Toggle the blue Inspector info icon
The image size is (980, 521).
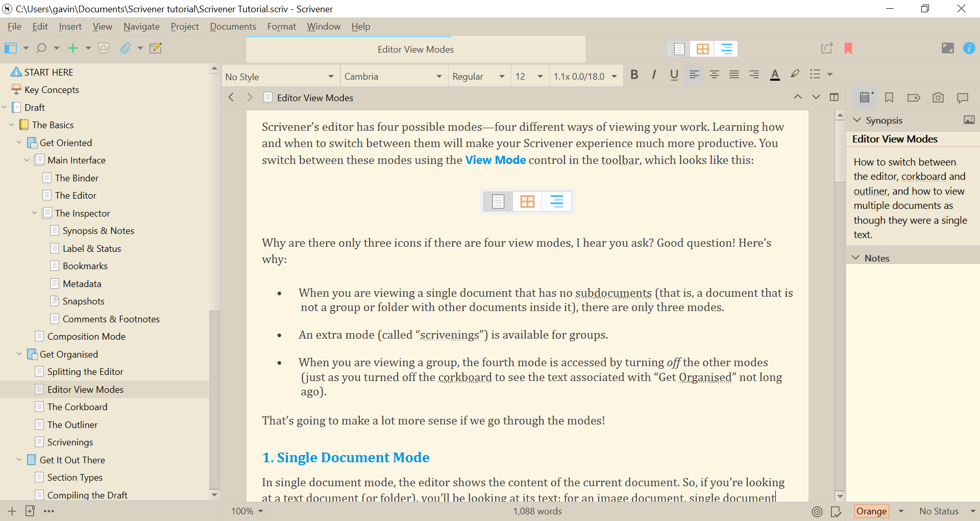pos(969,48)
